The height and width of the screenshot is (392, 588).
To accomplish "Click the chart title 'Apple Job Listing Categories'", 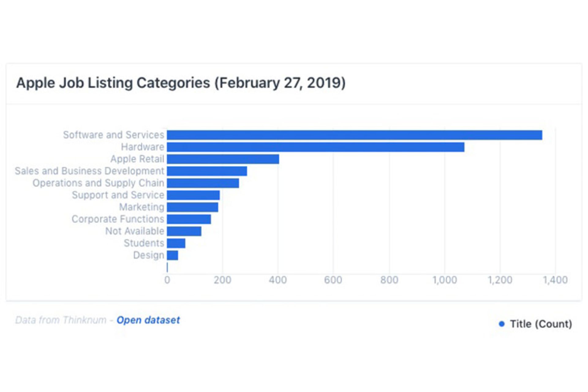I will (181, 83).
